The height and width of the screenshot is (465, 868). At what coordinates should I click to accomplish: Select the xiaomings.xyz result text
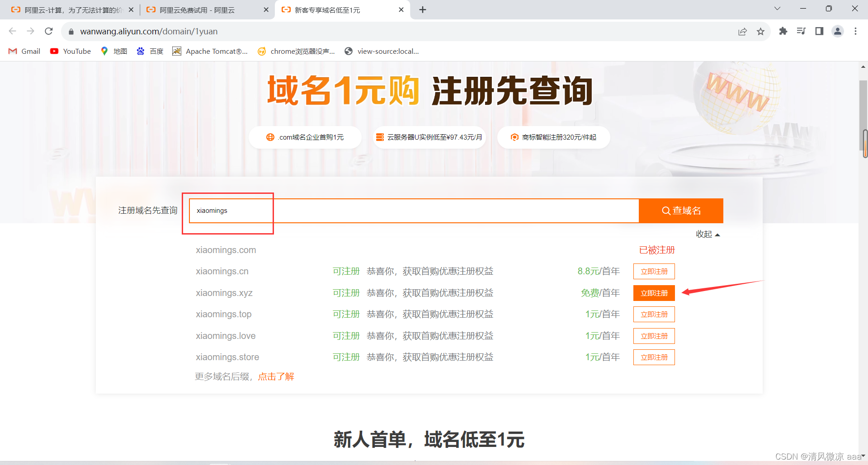(x=224, y=293)
